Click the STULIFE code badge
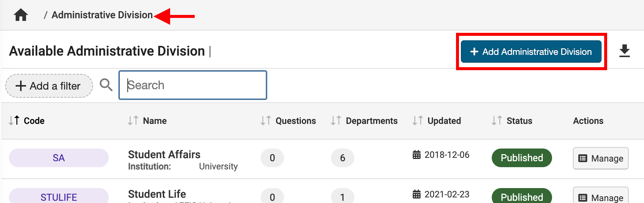 pyautogui.click(x=59, y=197)
